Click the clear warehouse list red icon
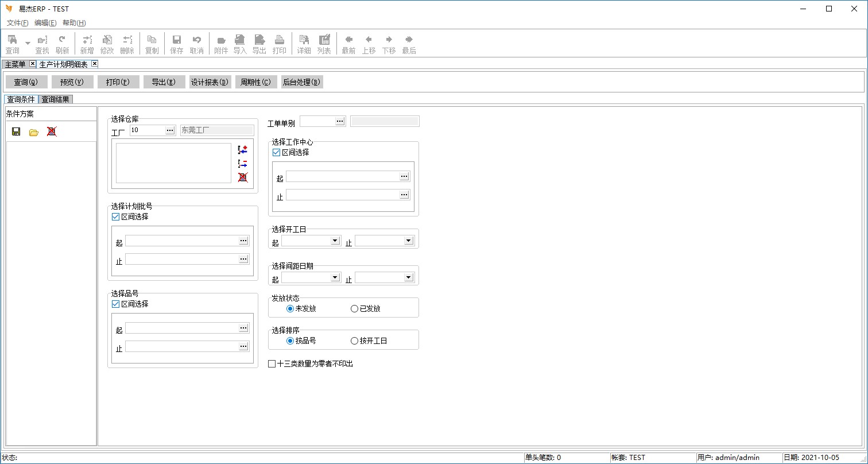The height and width of the screenshot is (464, 868). click(243, 177)
